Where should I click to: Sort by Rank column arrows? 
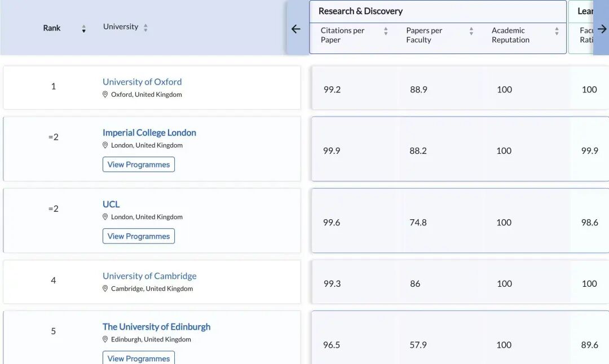[x=83, y=29]
